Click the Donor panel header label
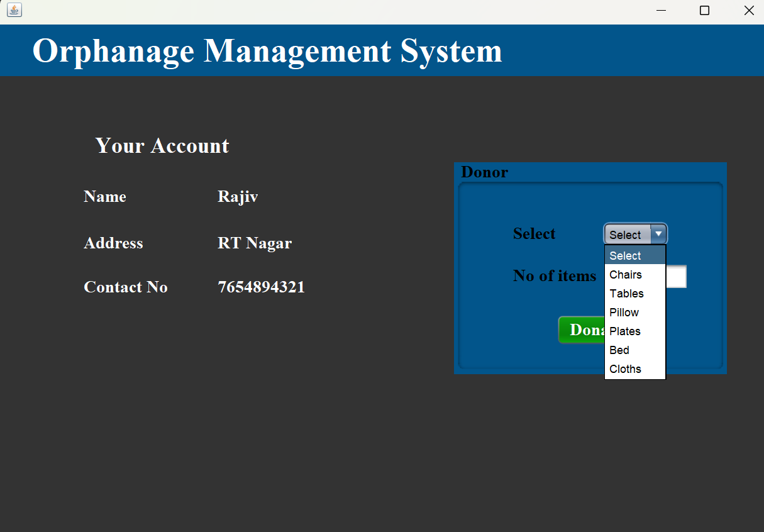The image size is (764, 532). point(484,172)
